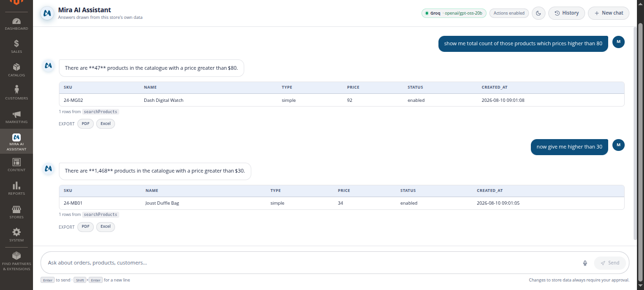Click price 92 in the first table
Viewport: 644px width, 290px height.
click(x=350, y=100)
